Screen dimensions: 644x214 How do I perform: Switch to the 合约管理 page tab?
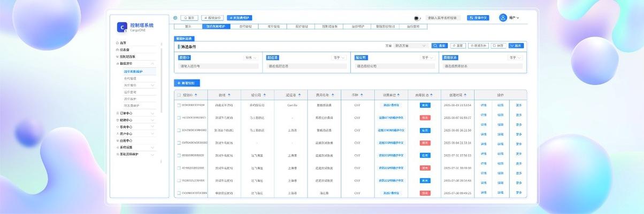click(246, 26)
